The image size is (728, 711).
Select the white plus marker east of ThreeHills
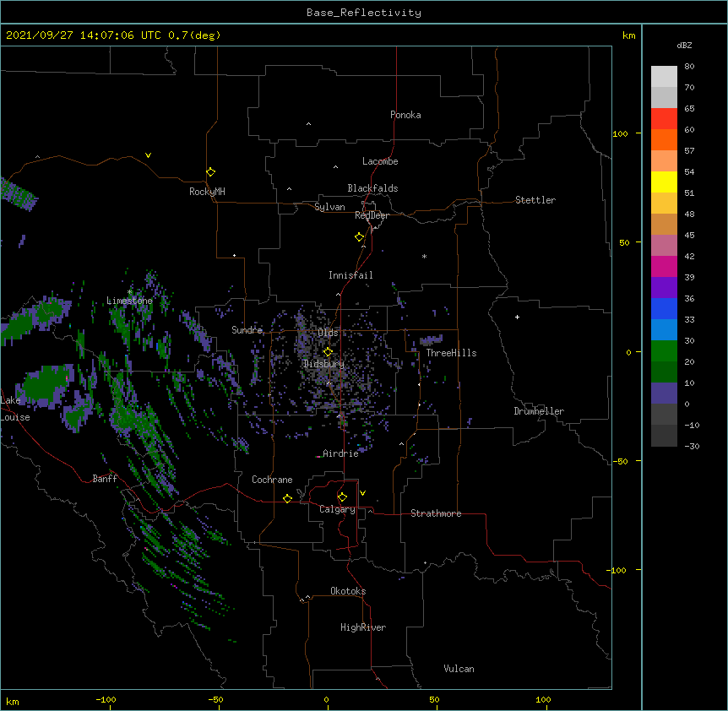pyautogui.click(x=517, y=317)
